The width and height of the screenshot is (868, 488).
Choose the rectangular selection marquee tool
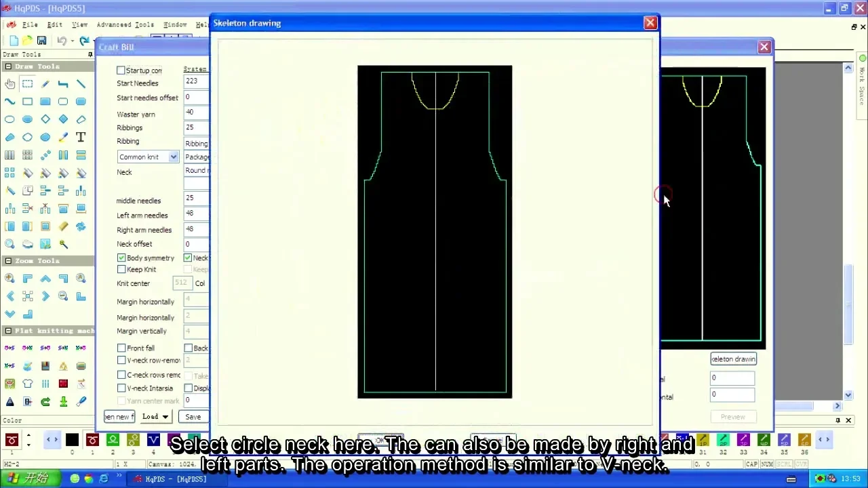point(27,84)
